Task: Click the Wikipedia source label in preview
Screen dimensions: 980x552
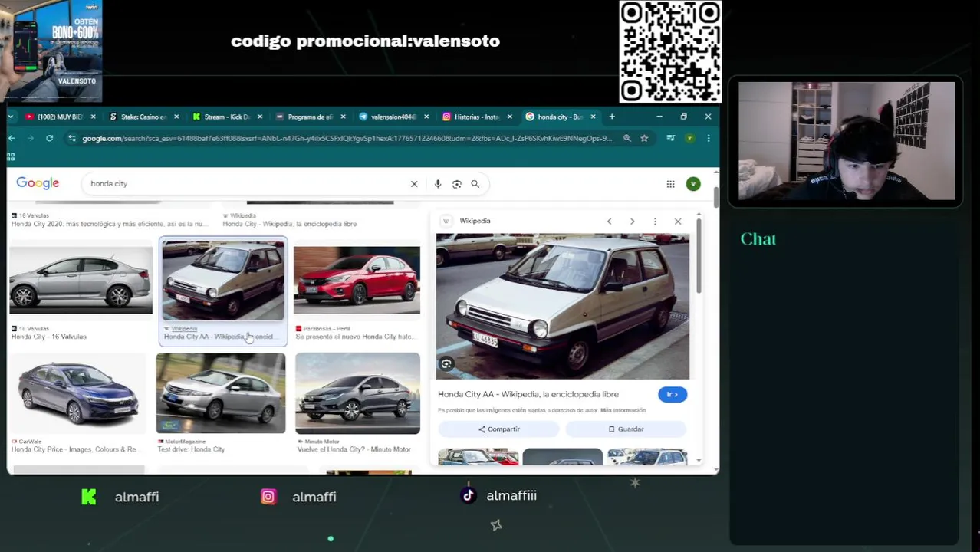Action: click(x=475, y=221)
